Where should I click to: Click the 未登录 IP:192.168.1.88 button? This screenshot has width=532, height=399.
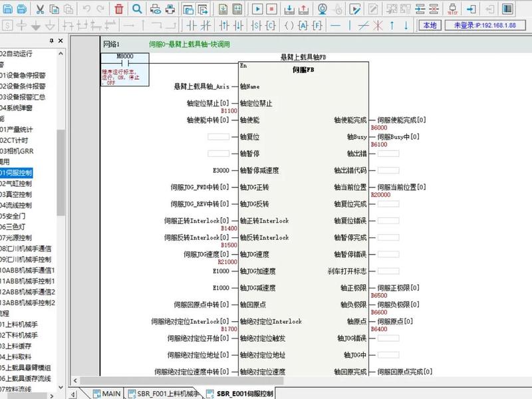[x=485, y=25]
